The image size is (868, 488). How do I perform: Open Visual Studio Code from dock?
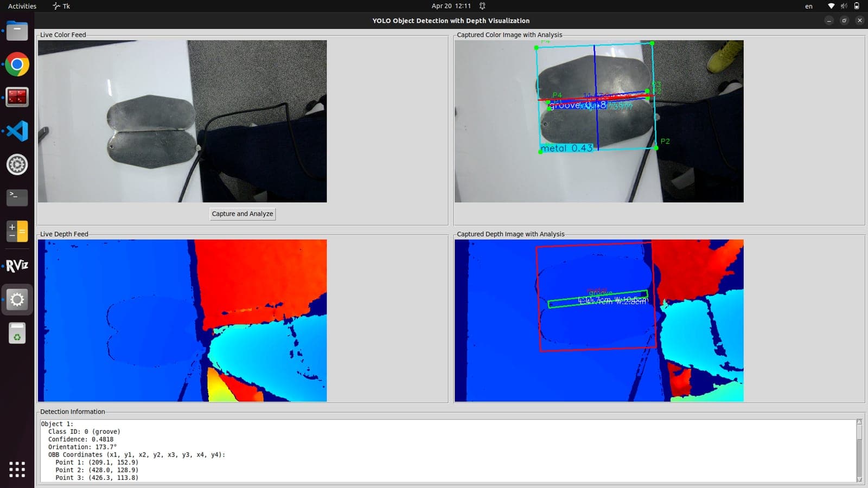coord(17,131)
